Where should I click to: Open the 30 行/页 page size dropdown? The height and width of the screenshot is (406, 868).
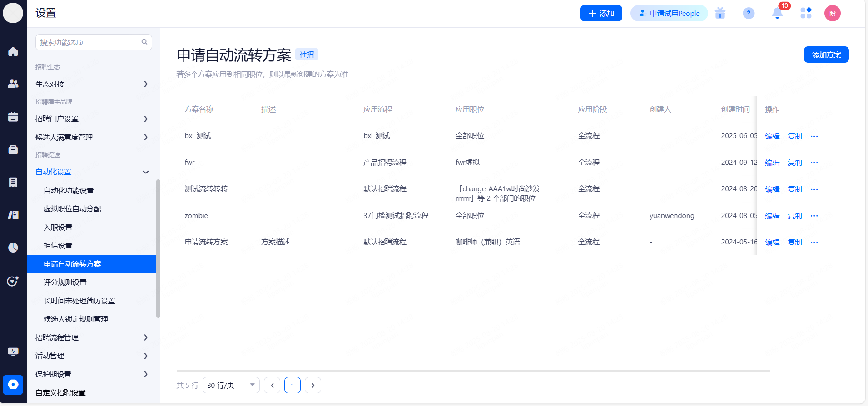(x=231, y=385)
